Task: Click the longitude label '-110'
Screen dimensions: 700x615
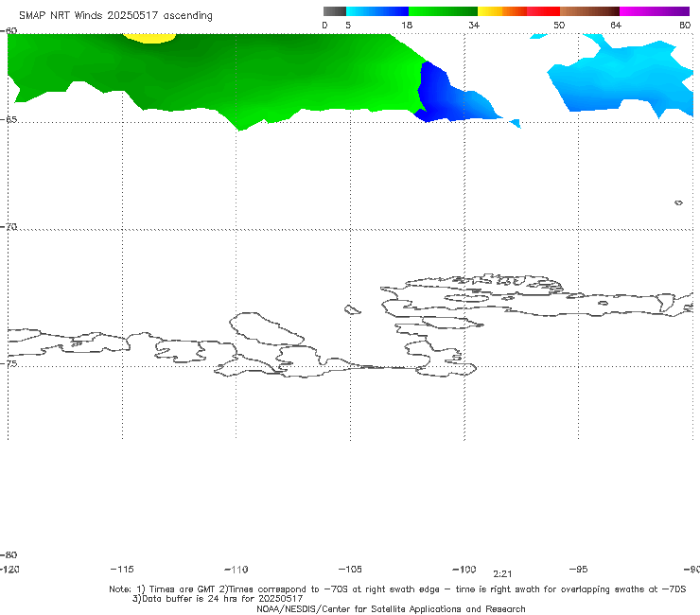Action: pyautogui.click(x=236, y=570)
